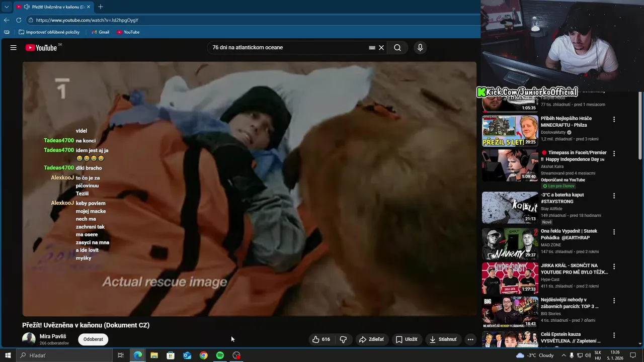
Task: Open Windows Start menu
Action: (x=8, y=355)
